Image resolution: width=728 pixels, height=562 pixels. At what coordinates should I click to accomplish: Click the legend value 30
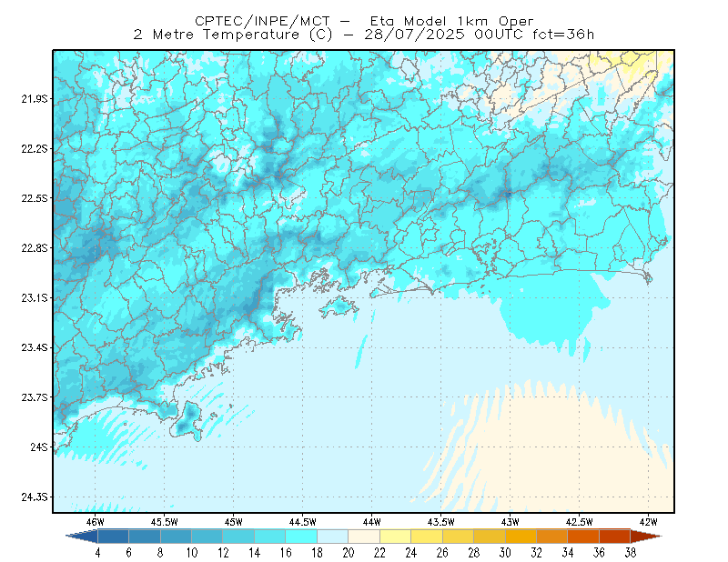pos(505,553)
